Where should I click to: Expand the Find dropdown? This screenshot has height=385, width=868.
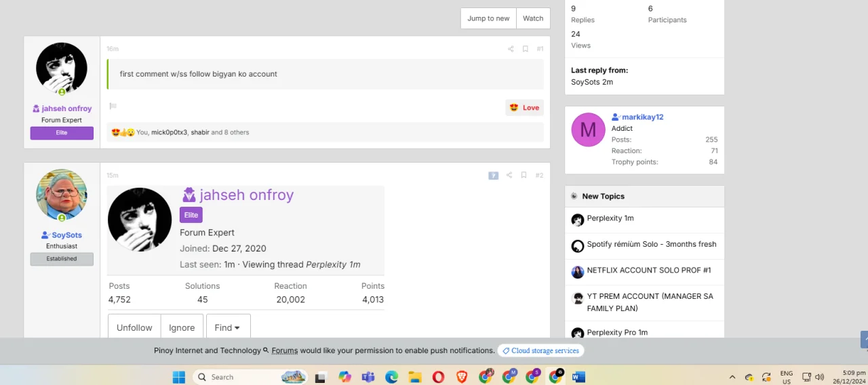tap(228, 327)
